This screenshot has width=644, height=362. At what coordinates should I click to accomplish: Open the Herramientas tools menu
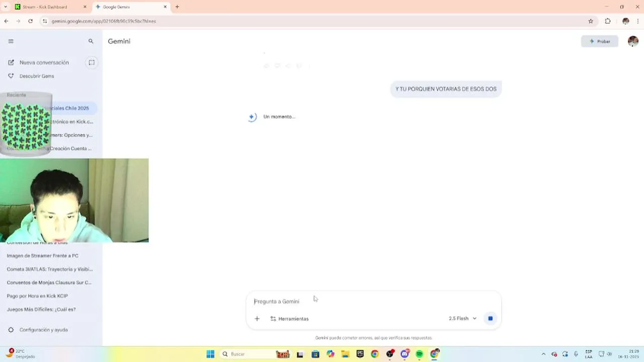(289, 319)
